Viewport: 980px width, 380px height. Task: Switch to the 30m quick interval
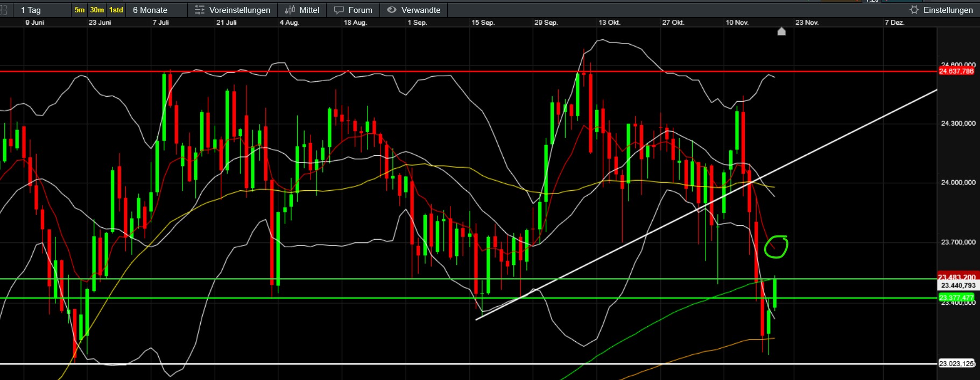click(97, 10)
